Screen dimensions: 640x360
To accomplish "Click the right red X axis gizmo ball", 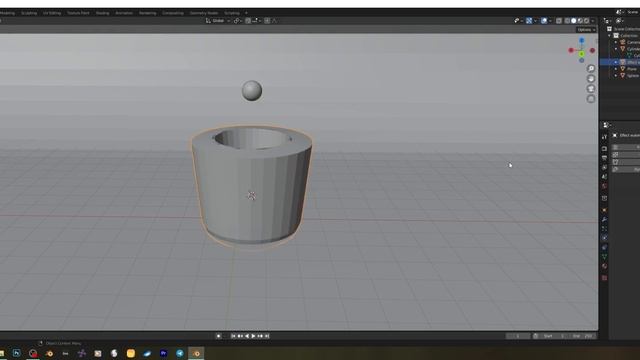I will tap(592, 51).
